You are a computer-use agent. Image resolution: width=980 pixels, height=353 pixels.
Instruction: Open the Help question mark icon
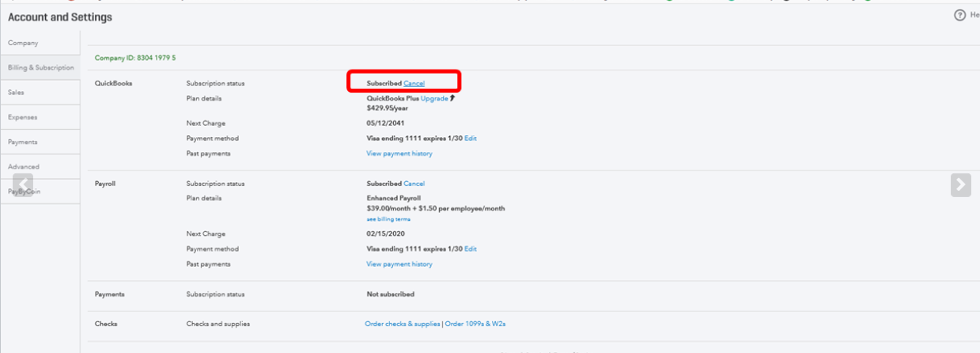pyautogui.click(x=960, y=15)
